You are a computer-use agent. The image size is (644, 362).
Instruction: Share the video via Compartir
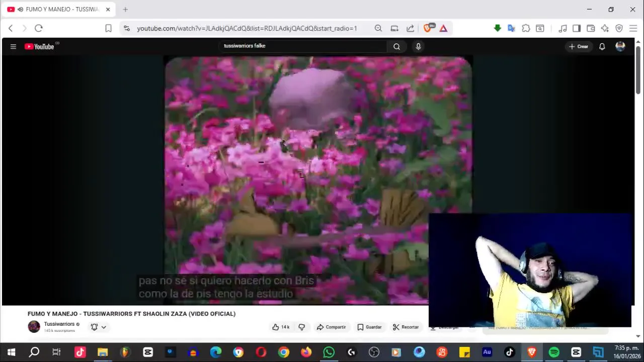(x=331, y=327)
